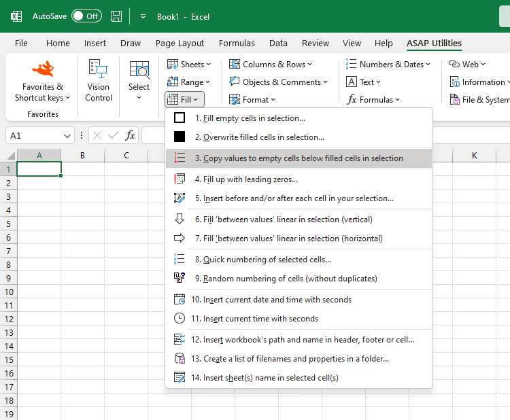510x420 pixels.
Task: Select Insert before and/or after each cell
Action: (299, 198)
